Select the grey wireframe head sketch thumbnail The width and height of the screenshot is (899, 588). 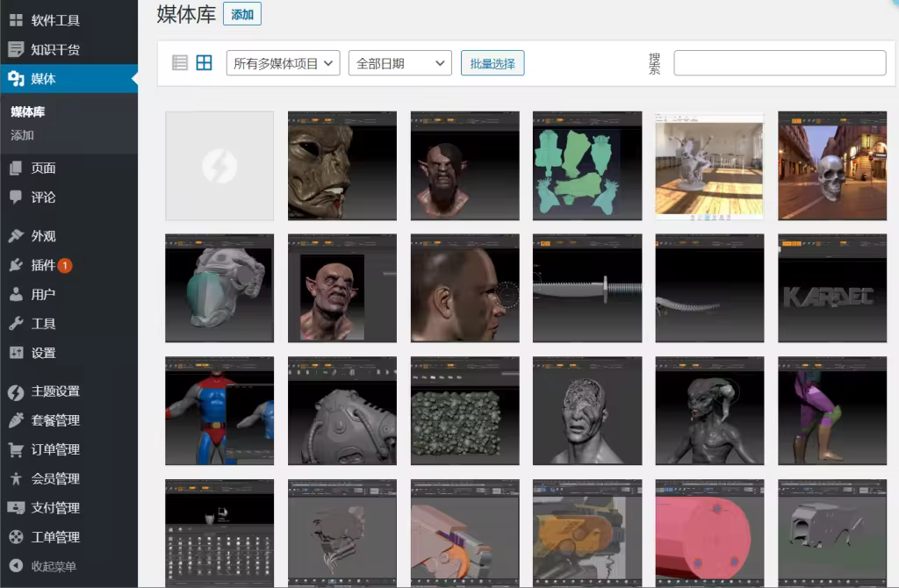pos(342,533)
